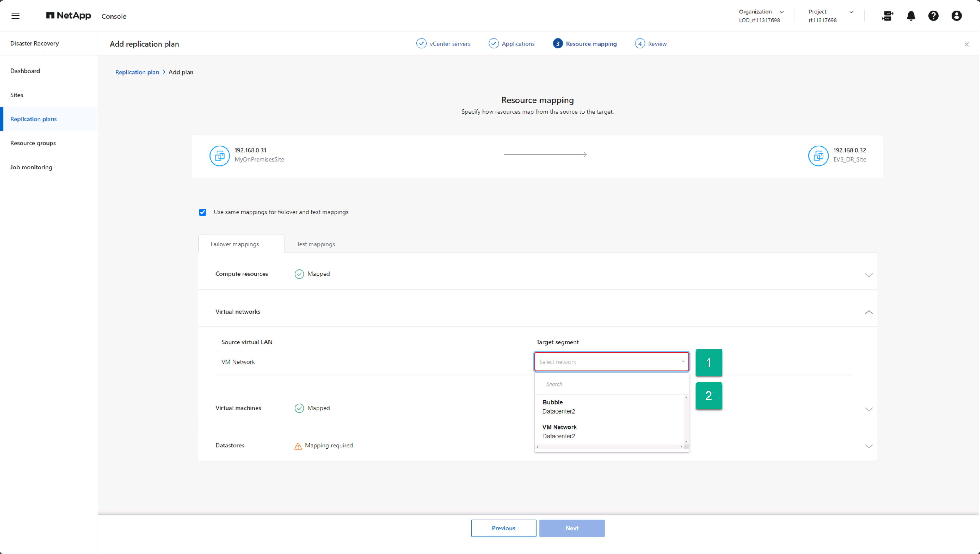Open the user account profile icon
980x554 pixels.
point(956,15)
